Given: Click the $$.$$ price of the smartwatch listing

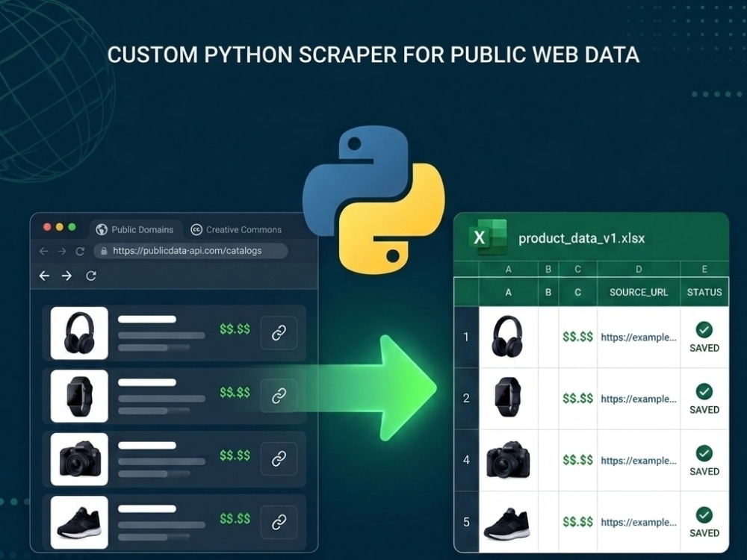Looking at the screenshot, I should coord(235,393).
